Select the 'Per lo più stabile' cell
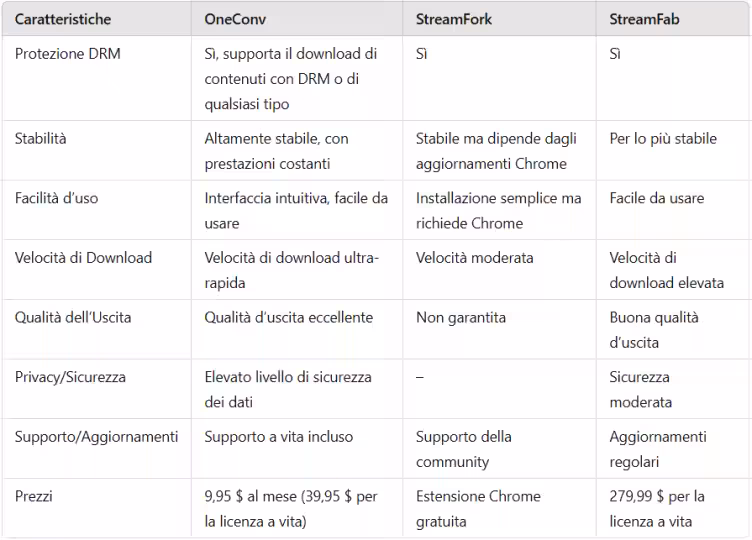This screenshot has width=752, height=540. [663, 139]
